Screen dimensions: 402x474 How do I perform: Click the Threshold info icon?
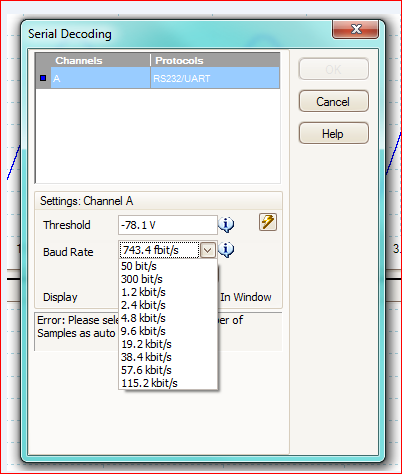pyautogui.click(x=226, y=225)
